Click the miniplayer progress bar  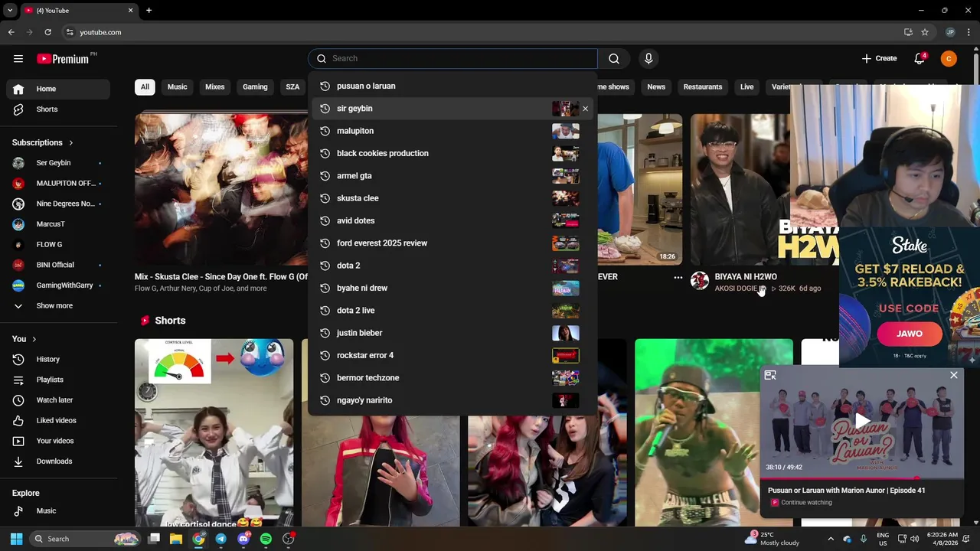862,478
